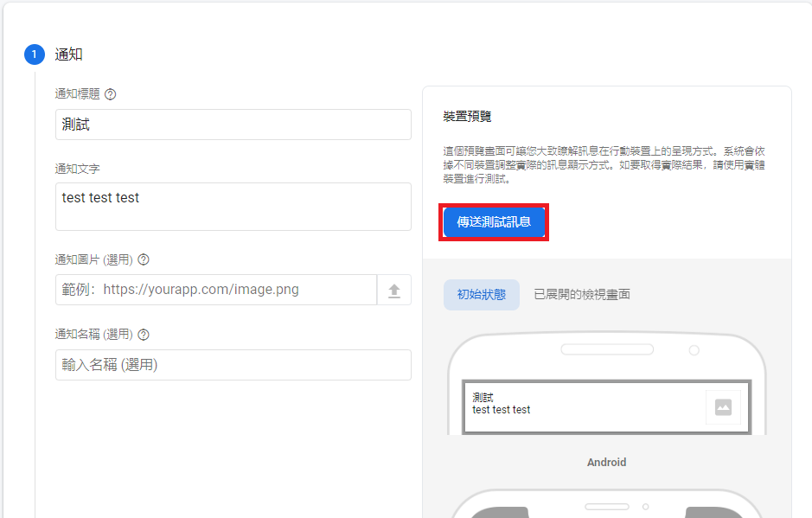
Task: Click the step 1 通知 circle indicator
Action: [35, 54]
